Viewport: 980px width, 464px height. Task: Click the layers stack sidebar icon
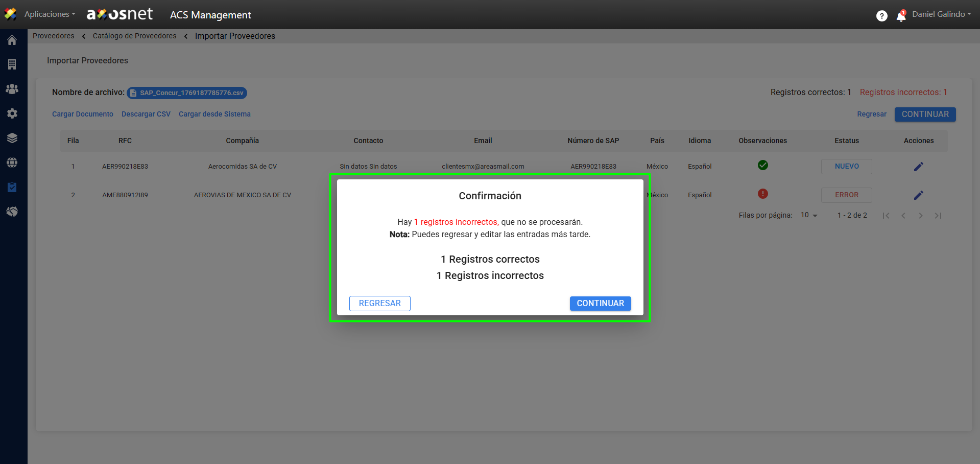(12, 138)
